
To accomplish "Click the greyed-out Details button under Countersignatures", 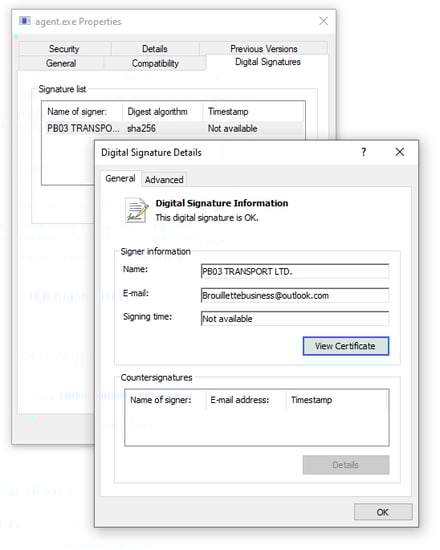I will click(346, 465).
